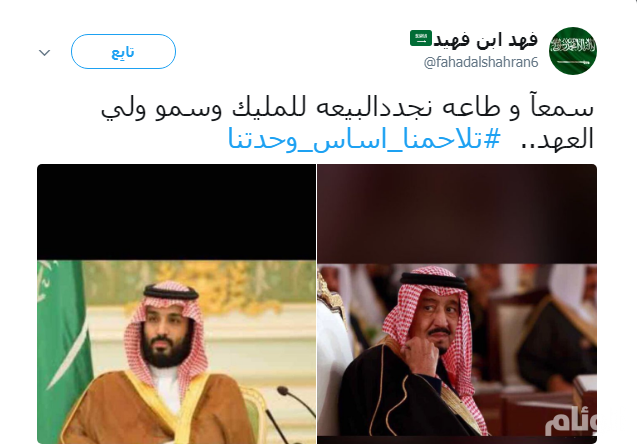Open the circular Saudi flag profile avatar
The height and width of the screenshot is (448, 637).
(572, 51)
